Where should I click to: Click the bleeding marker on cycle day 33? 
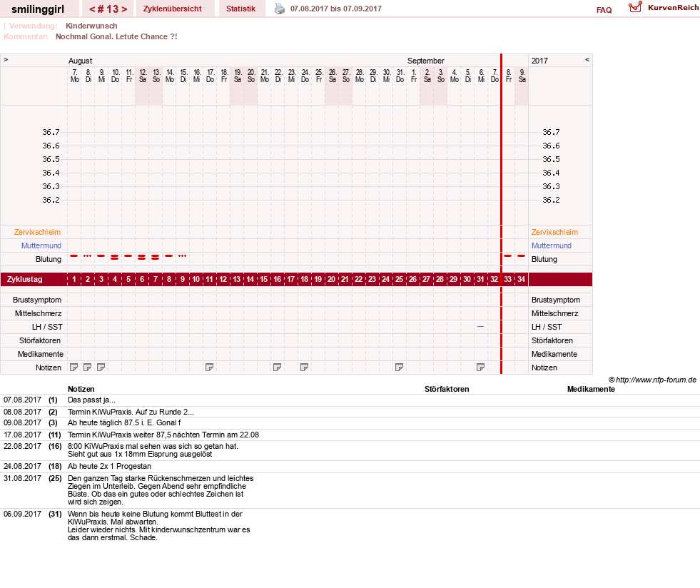[x=507, y=256]
